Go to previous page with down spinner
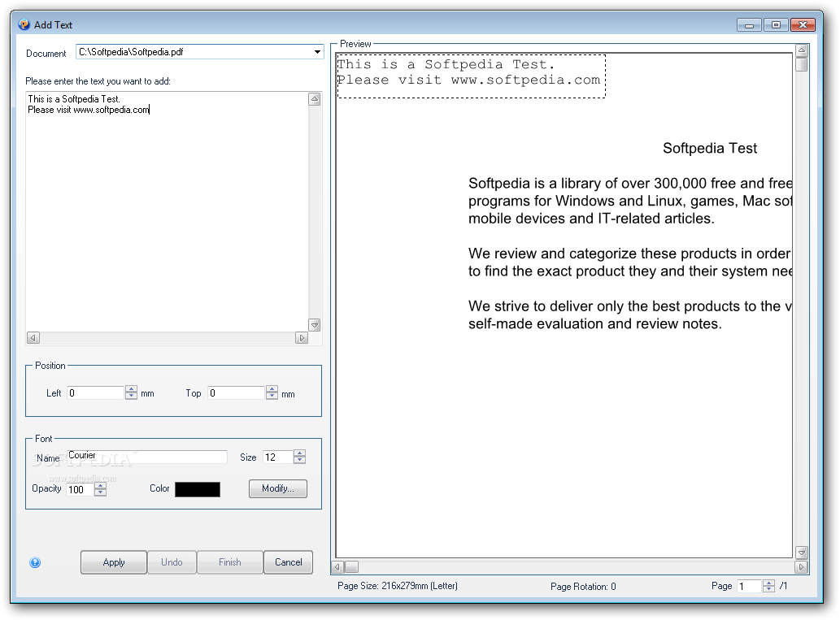This screenshot has height=620, width=840. 768,589
